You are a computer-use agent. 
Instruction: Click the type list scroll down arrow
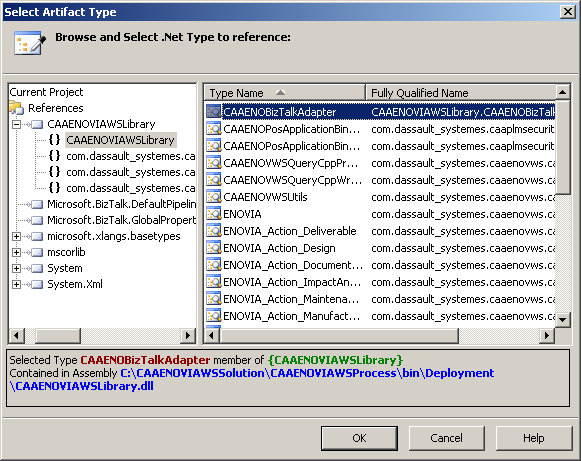(562, 319)
